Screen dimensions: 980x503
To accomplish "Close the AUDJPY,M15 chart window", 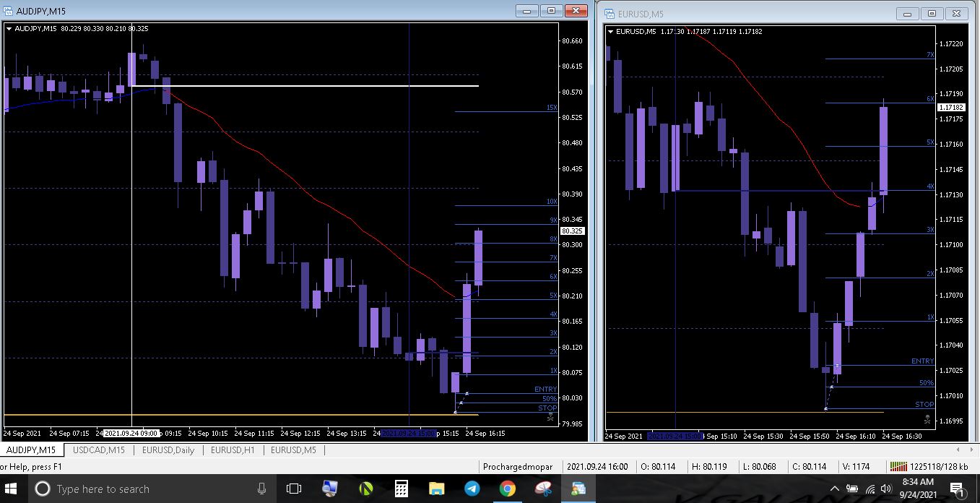I will 576,10.
